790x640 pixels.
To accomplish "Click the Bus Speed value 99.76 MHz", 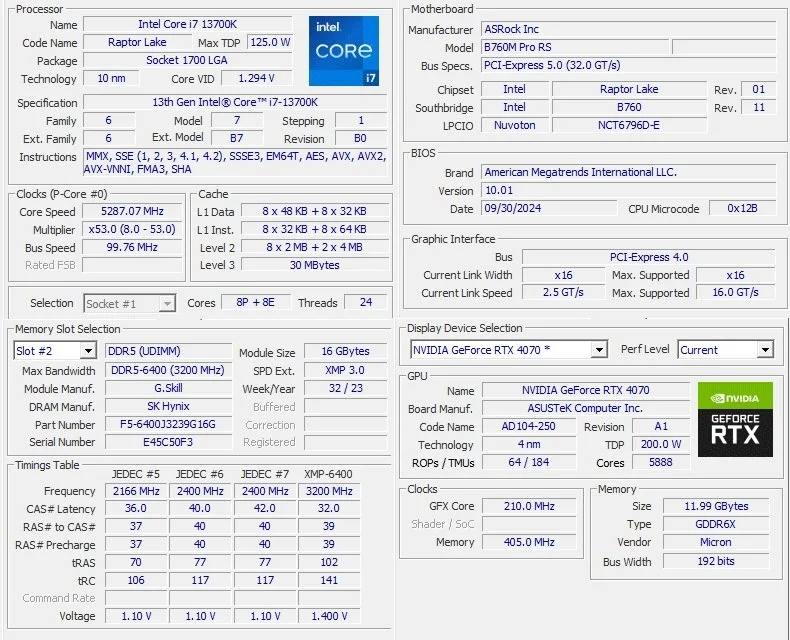I will pos(132,247).
